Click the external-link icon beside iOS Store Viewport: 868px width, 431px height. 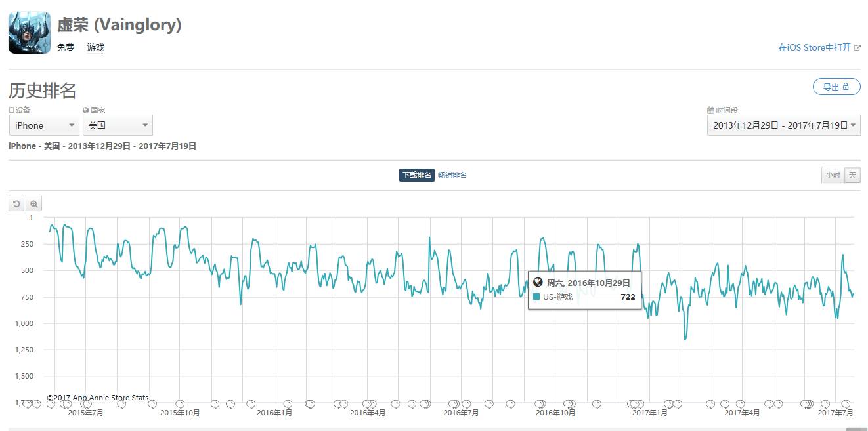click(857, 48)
